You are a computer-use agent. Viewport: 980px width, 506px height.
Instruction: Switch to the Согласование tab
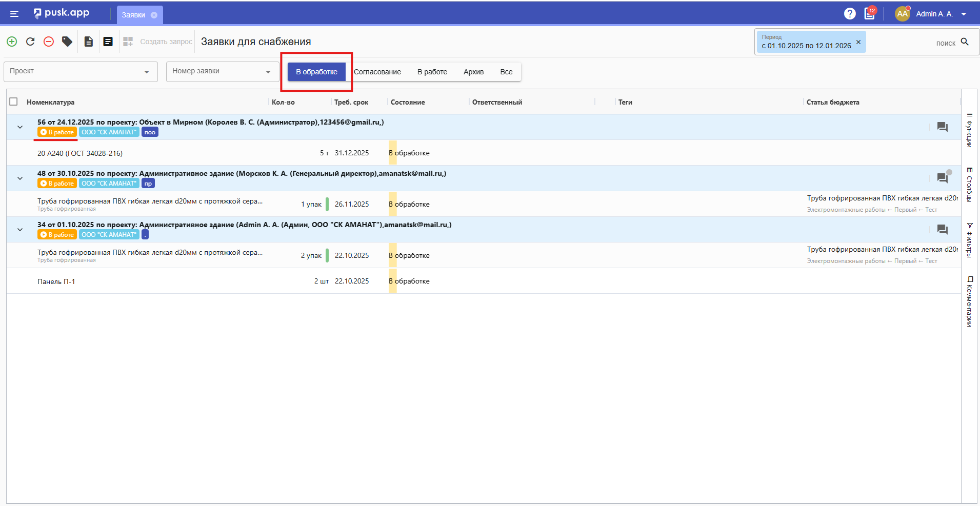[x=377, y=72]
